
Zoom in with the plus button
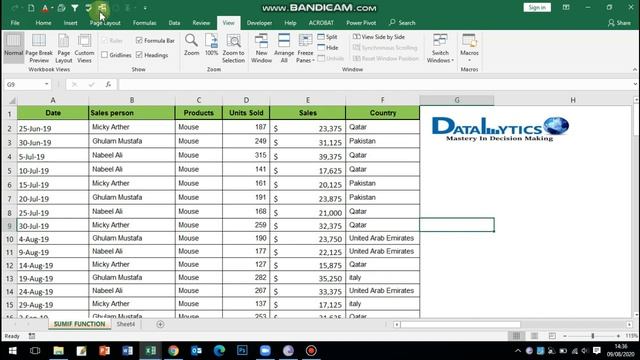click(618, 336)
